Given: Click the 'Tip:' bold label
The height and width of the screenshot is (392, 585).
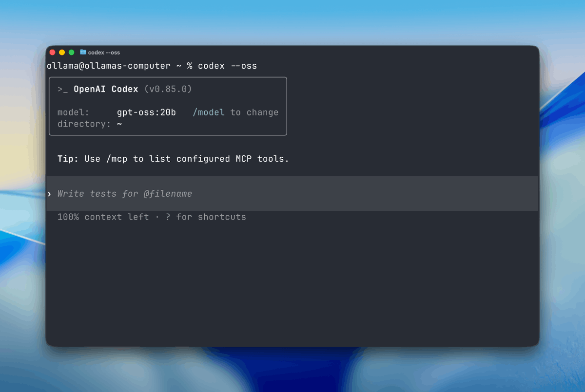Looking at the screenshot, I should click(x=68, y=159).
